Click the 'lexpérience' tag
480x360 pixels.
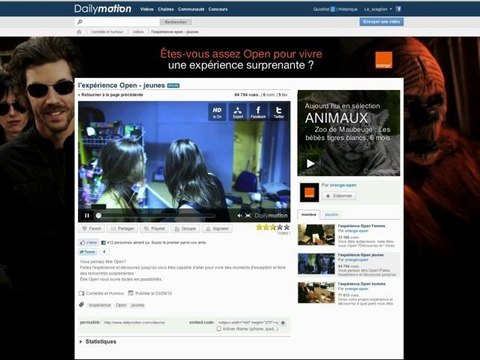[x=99, y=305]
